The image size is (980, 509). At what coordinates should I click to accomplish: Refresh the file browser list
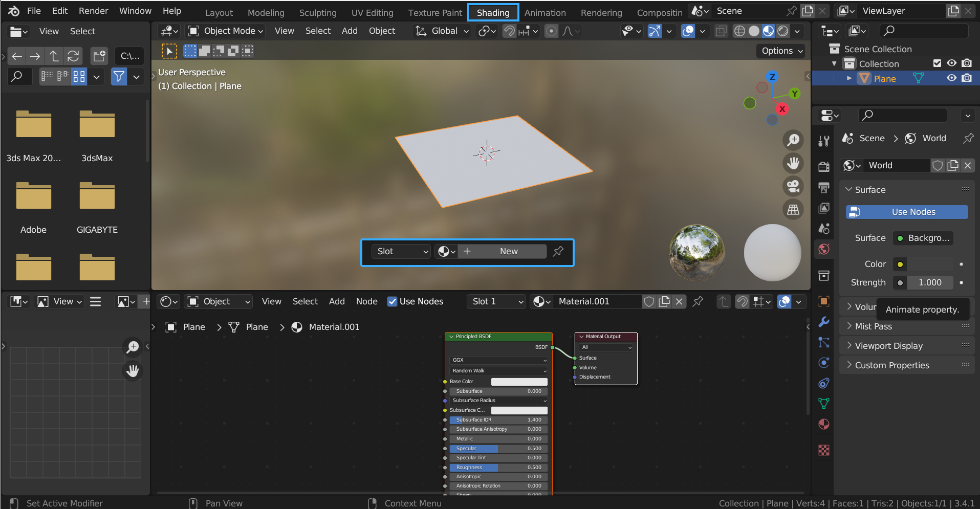(73, 56)
